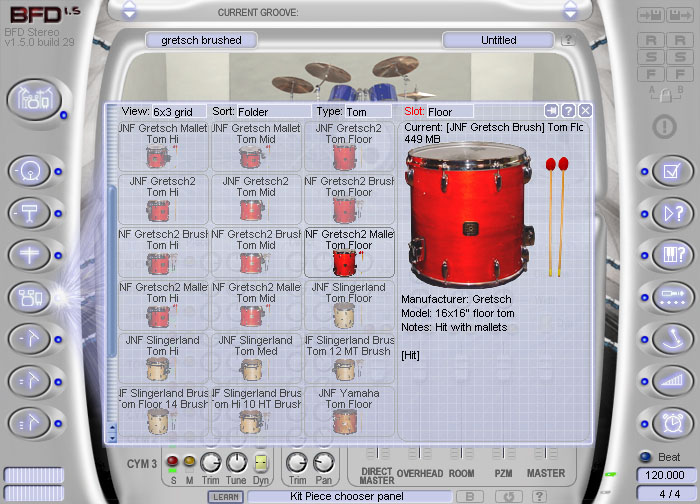Click the 120.000 tempo field
This screenshot has width=700, height=504.
point(665,475)
